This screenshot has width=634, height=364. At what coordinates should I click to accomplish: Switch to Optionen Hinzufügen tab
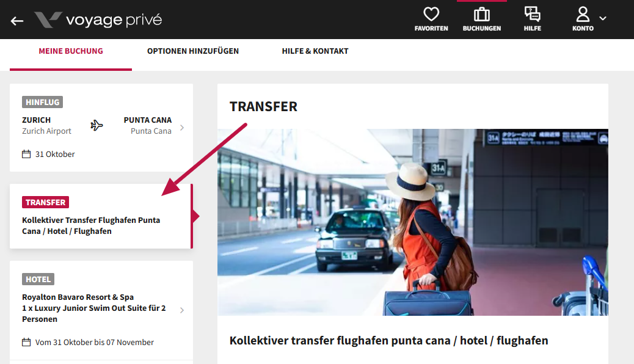point(193,51)
